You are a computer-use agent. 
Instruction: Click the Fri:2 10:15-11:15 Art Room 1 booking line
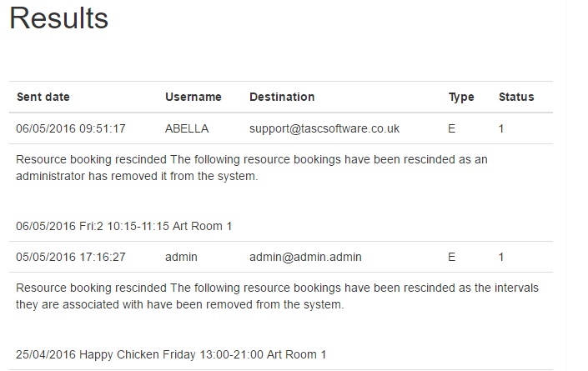click(x=123, y=226)
